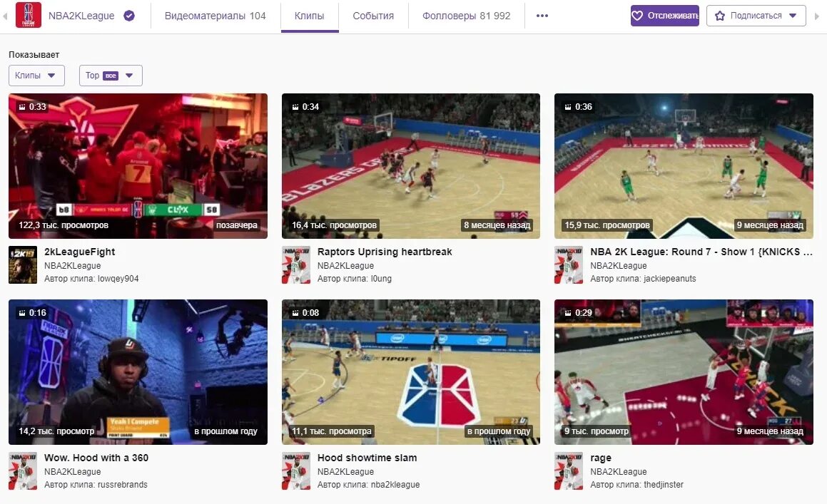Play the Hood showtime slam thumbnail
827x504 pixels.
pyautogui.click(x=411, y=371)
